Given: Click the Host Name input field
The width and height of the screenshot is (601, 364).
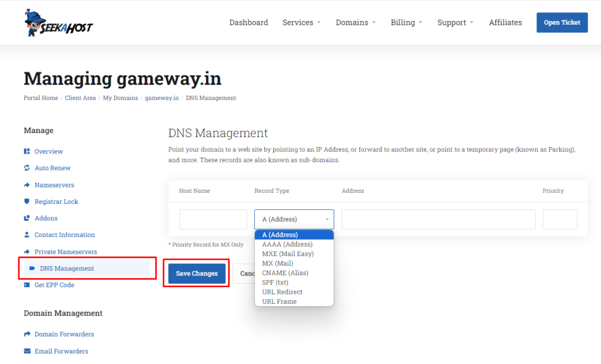Looking at the screenshot, I should pyautogui.click(x=213, y=219).
